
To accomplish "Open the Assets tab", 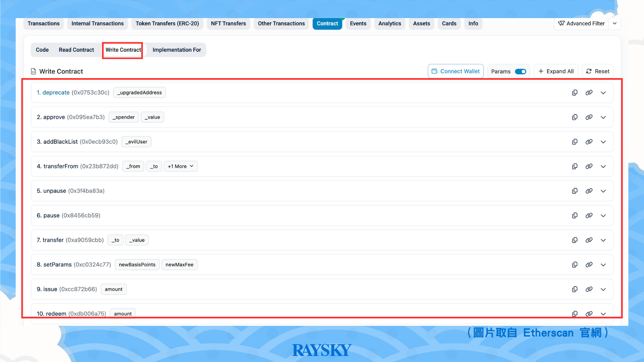I will (422, 23).
